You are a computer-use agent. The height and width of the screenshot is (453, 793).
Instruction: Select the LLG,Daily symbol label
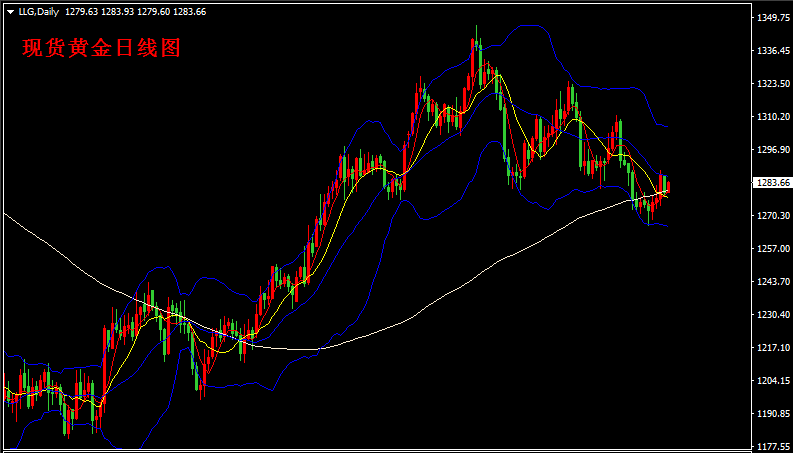pos(38,12)
